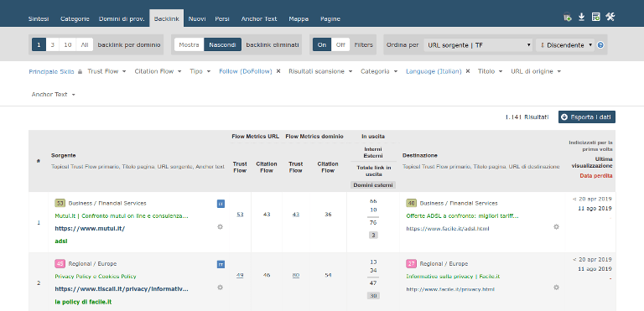
Task: Click the 1.141 Risultati count text
Action: tap(527, 117)
